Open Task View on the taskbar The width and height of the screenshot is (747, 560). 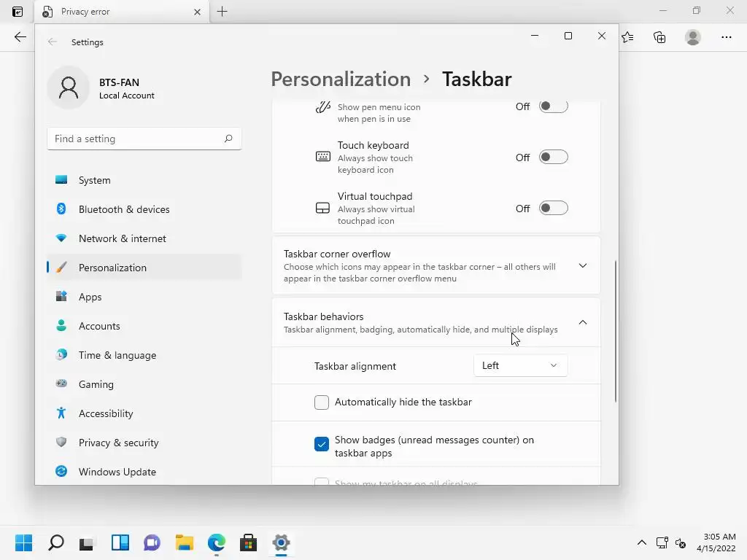tap(88, 542)
